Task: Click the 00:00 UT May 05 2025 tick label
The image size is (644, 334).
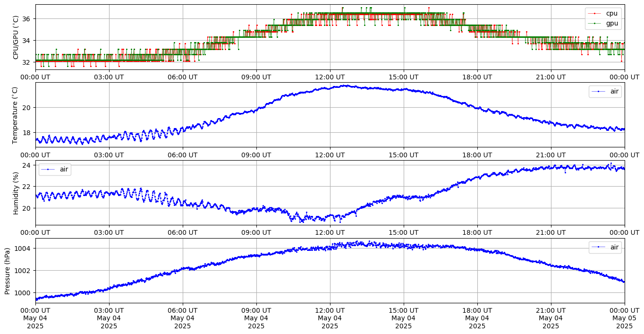Action: 624,318
